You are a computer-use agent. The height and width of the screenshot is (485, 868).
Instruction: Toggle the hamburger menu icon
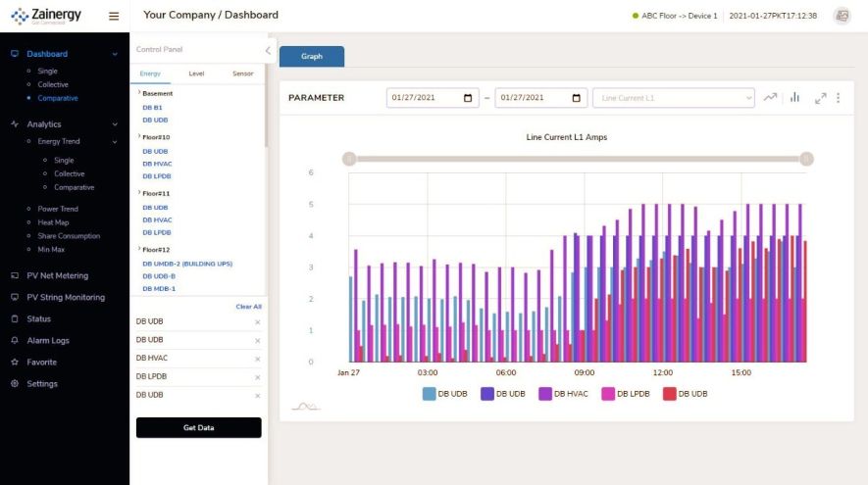coord(114,16)
